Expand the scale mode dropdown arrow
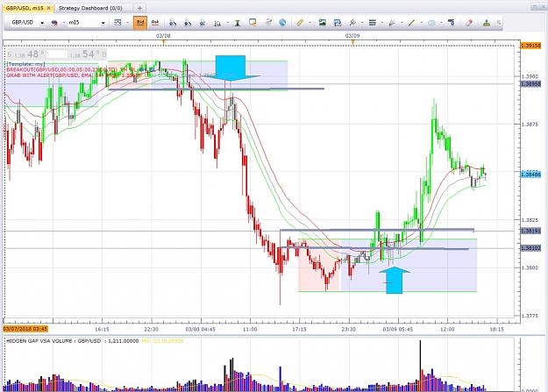The image size is (548, 392). (x=227, y=23)
